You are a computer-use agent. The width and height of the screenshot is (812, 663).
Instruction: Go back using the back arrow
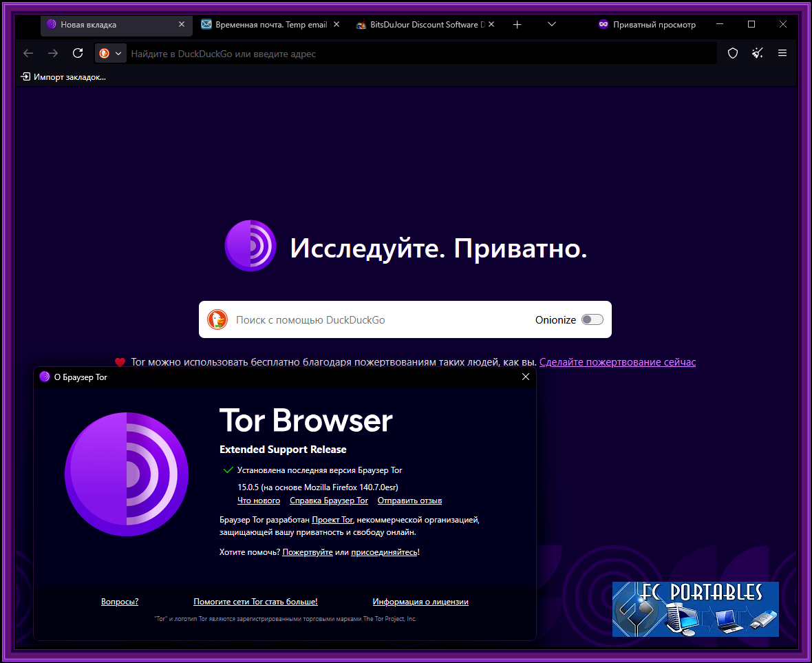click(28, 53)
